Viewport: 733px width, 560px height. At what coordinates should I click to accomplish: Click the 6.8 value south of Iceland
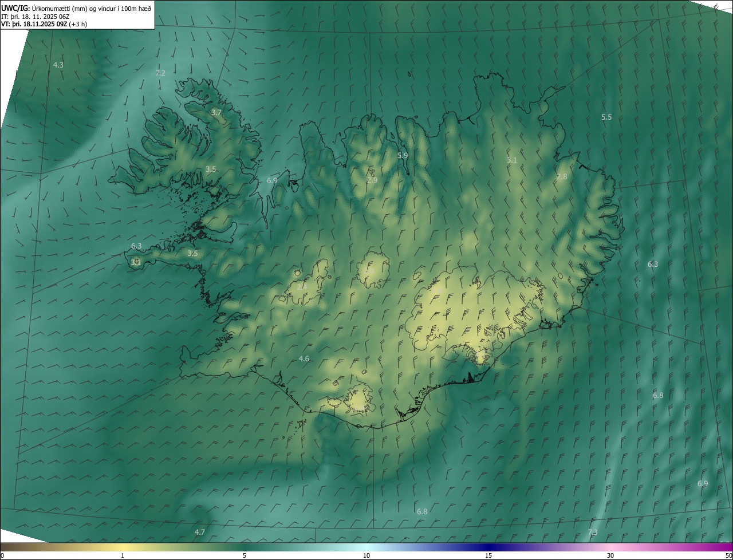click(422, 511)
